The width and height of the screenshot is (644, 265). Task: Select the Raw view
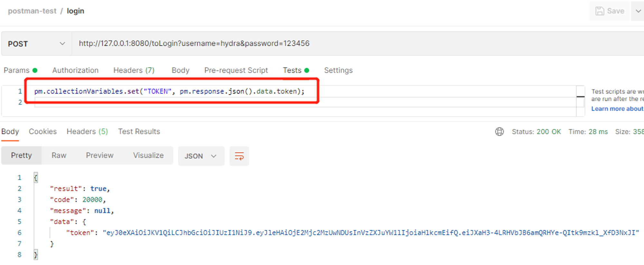(x=59, y=156)
